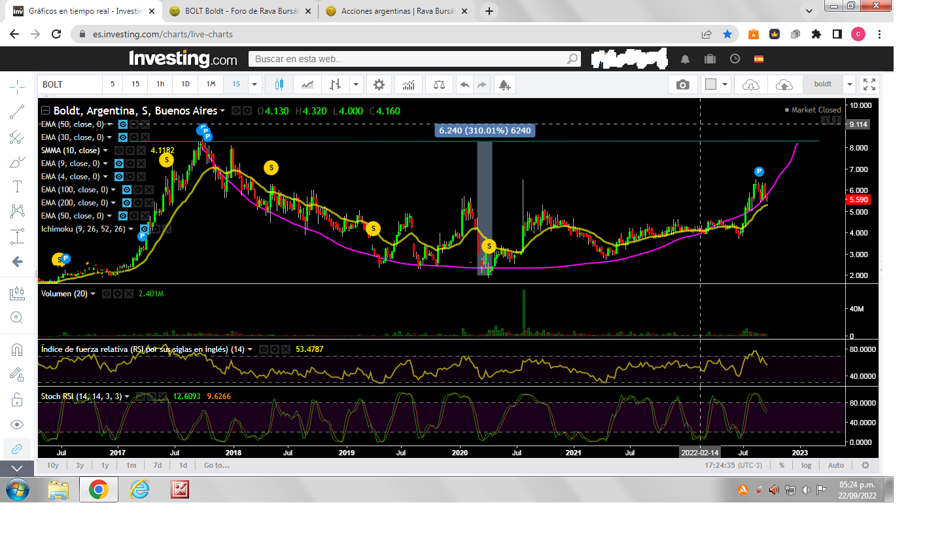Toggle fullscreen chart mode
Screen dimensions: 942x560
click(869, 84)
